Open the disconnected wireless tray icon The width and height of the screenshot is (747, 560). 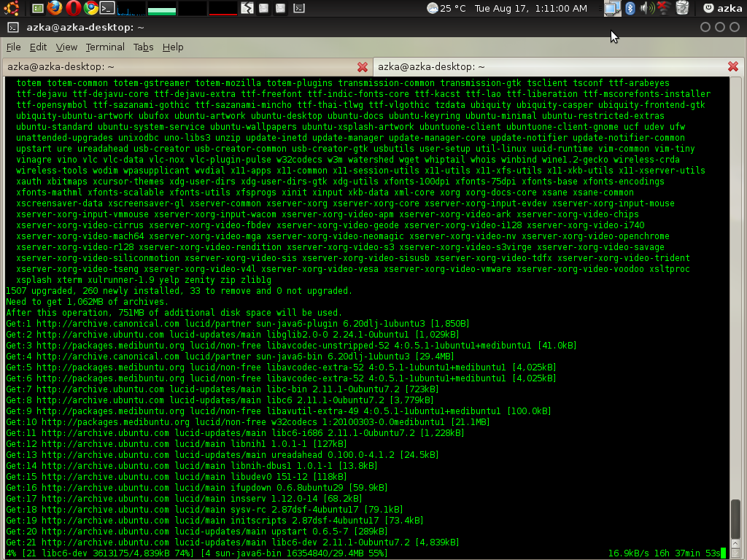(x=662, y=8)
